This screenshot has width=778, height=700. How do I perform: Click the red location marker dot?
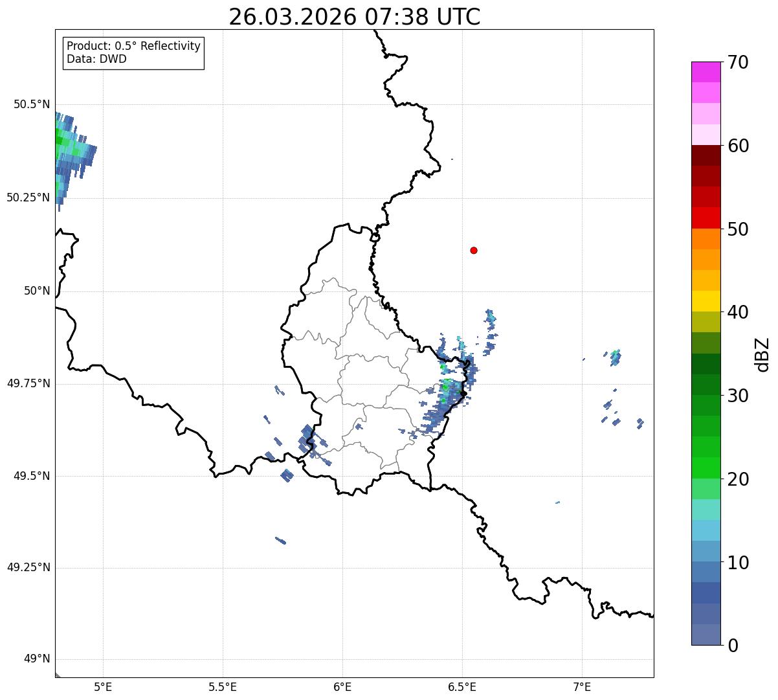(x=474, y=250)
